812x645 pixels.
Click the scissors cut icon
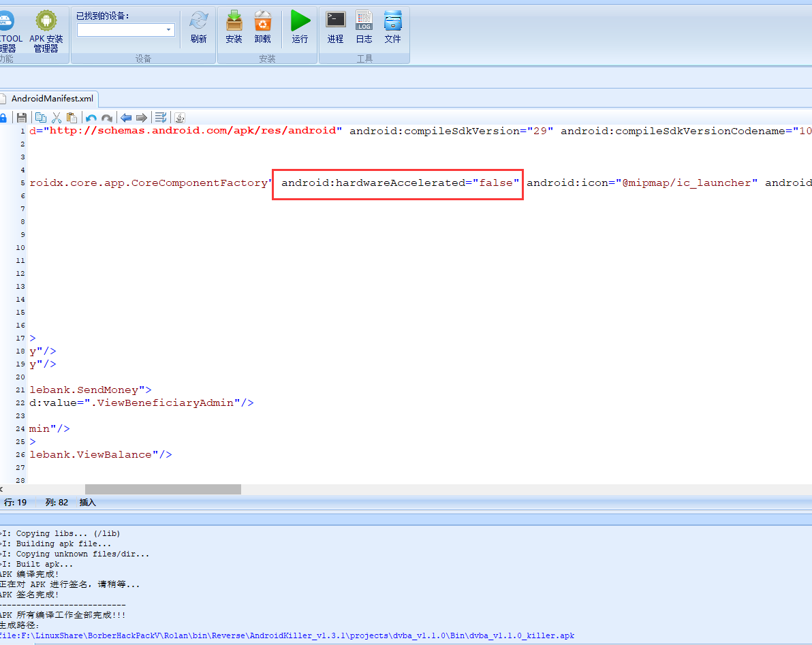57,118
